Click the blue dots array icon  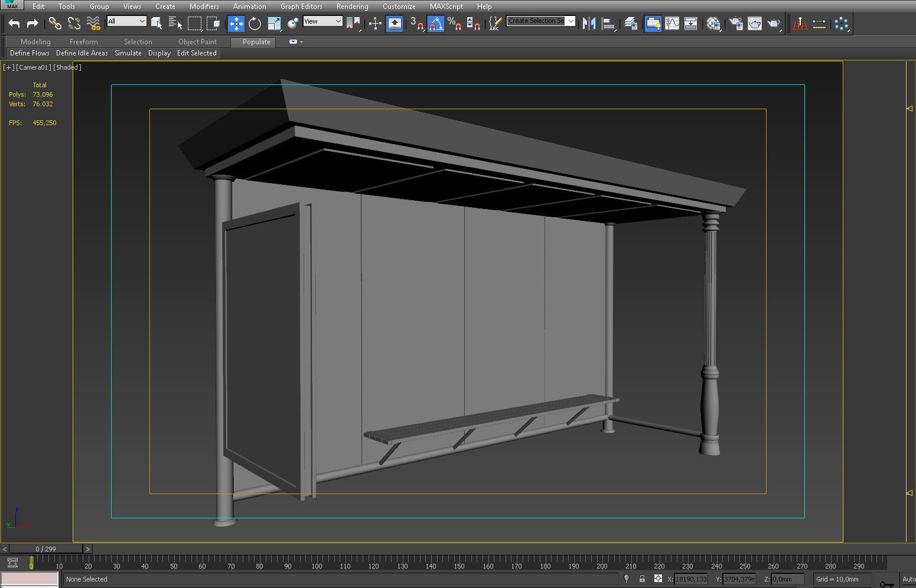[x=842, y=24]
